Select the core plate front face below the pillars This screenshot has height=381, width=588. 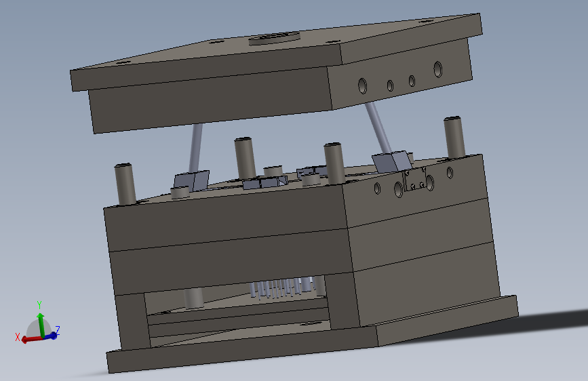(225, 218)
